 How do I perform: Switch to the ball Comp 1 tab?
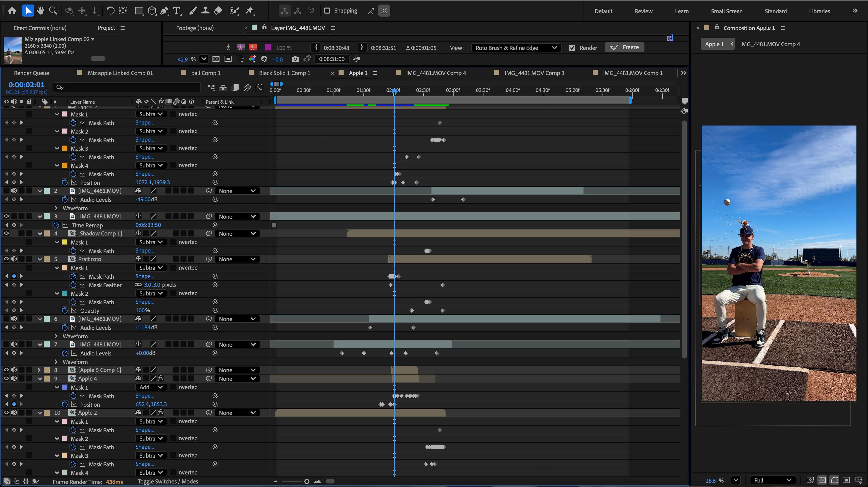pyautogui.click(x=205, y=73)
